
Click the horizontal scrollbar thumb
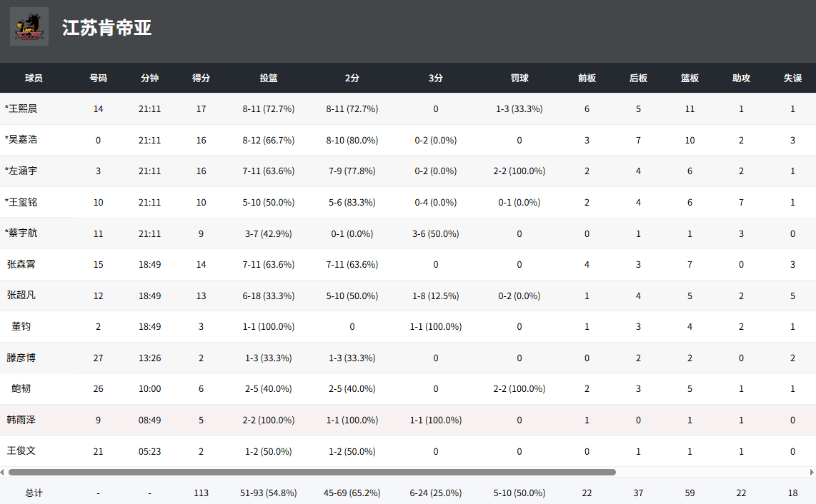click(x=312, y=472)
